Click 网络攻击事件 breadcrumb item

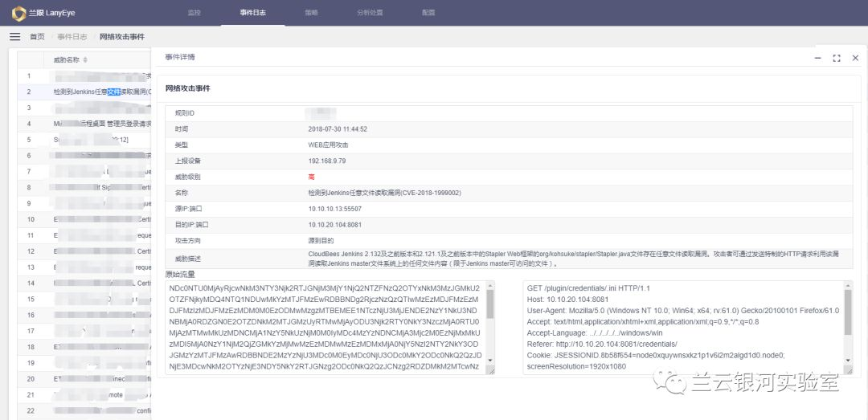coord(122,36)
